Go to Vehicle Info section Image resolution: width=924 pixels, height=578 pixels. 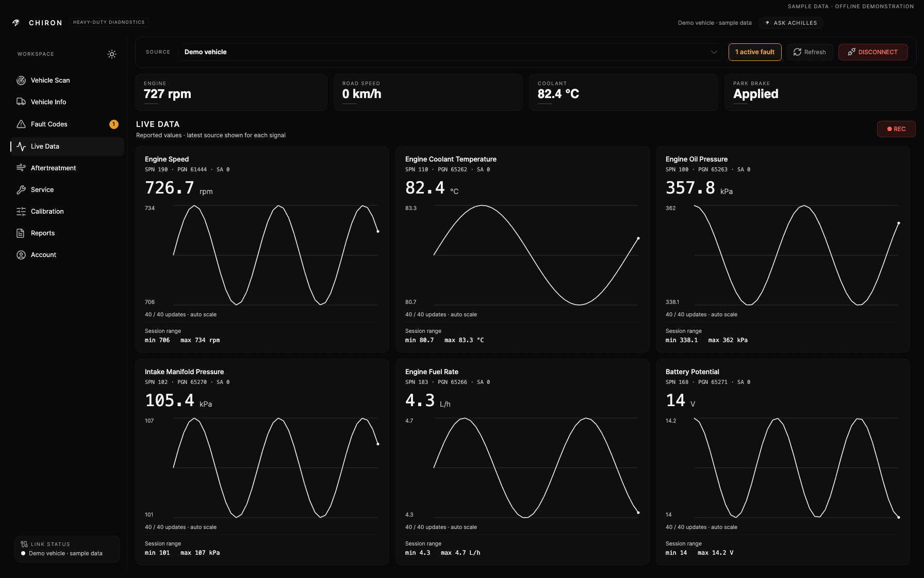pos(67,102)
